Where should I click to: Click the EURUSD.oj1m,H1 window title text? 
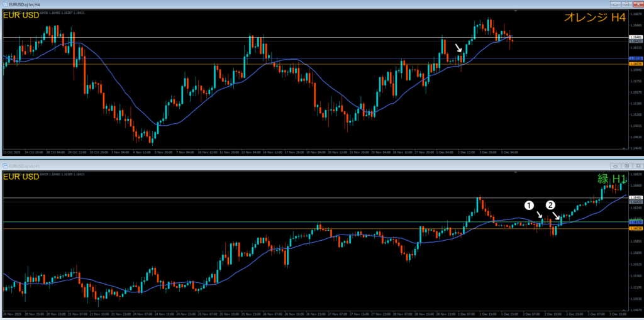23,165
